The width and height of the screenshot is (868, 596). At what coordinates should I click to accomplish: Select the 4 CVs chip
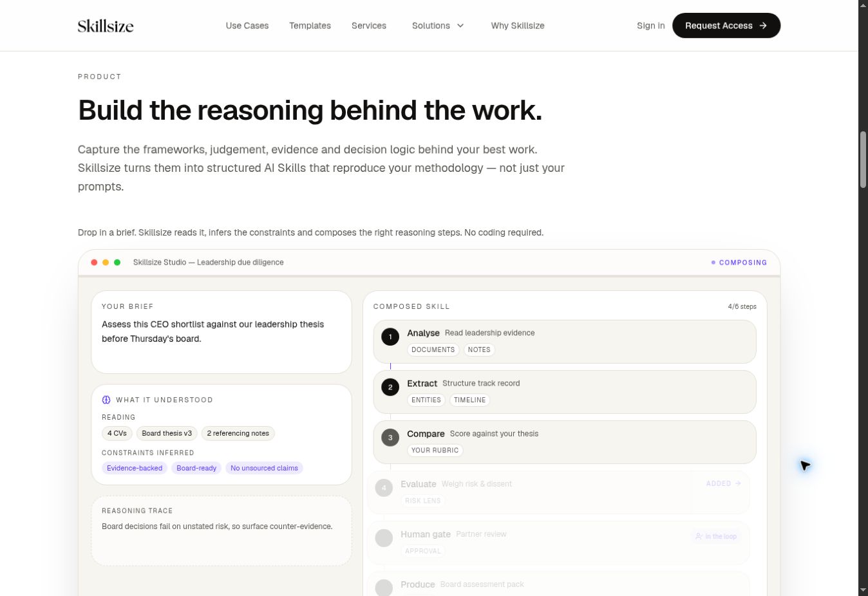pos(117,433)
